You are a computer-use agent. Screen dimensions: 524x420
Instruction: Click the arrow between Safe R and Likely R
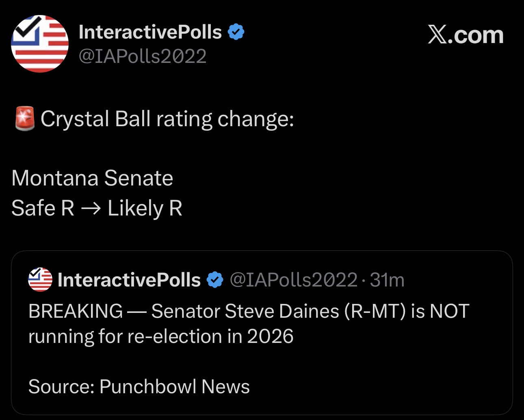(x=91, y=209)
